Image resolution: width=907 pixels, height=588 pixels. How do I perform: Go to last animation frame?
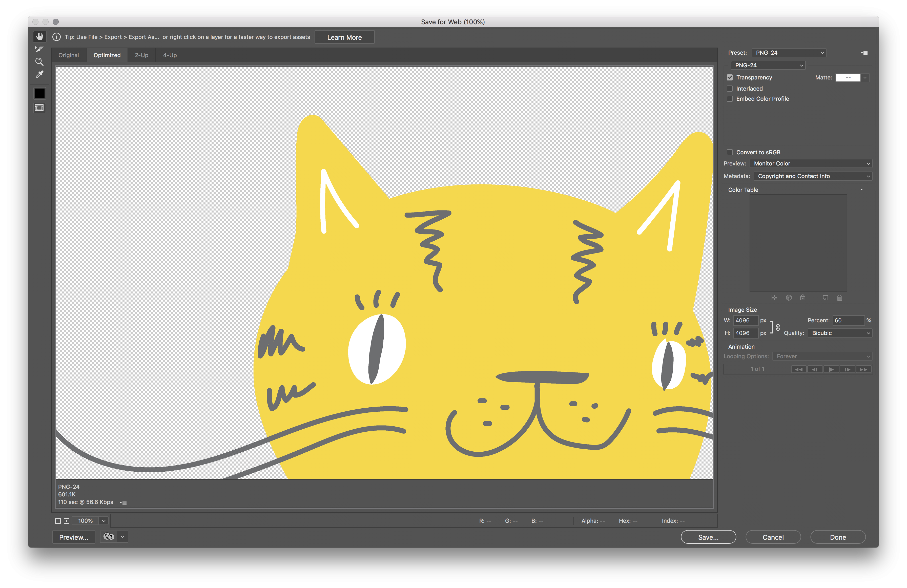[864, 369]
